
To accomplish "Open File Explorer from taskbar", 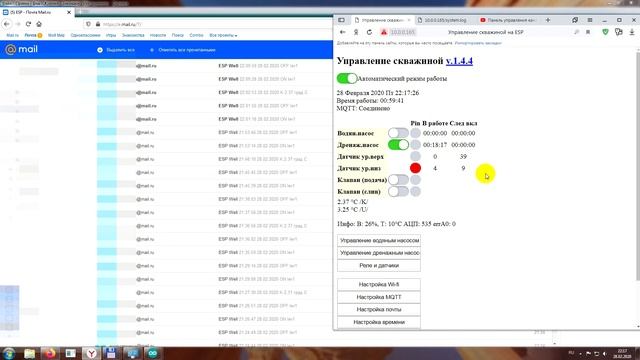I will pyautogui.click(x=29, y=353).
